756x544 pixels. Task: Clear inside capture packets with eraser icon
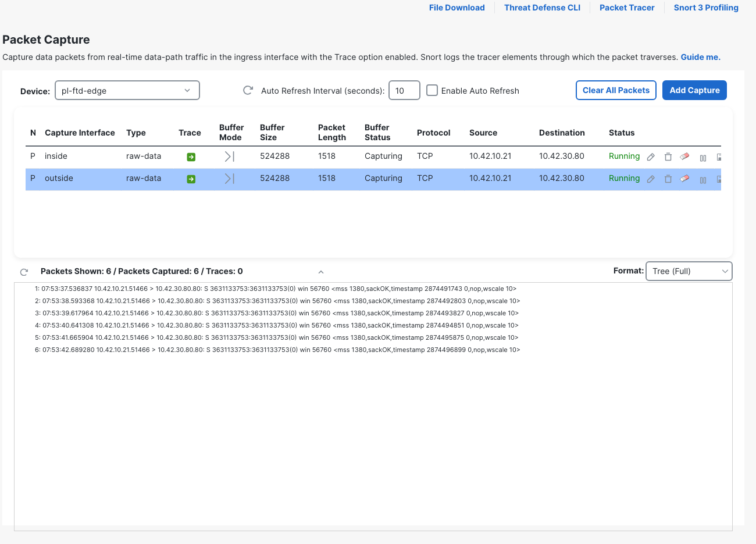point(684,157)
